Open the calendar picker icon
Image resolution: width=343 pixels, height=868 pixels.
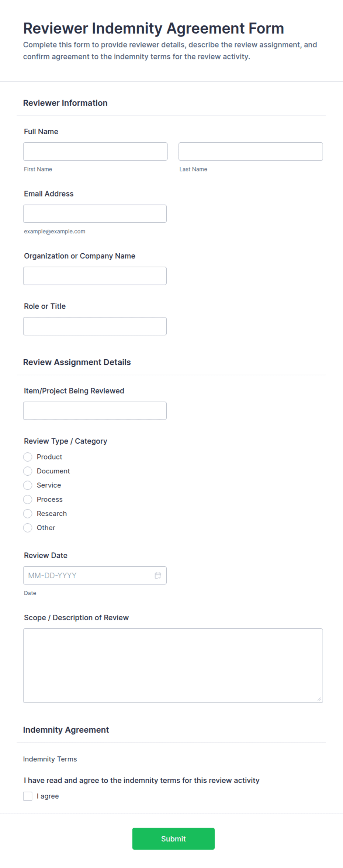158,575
